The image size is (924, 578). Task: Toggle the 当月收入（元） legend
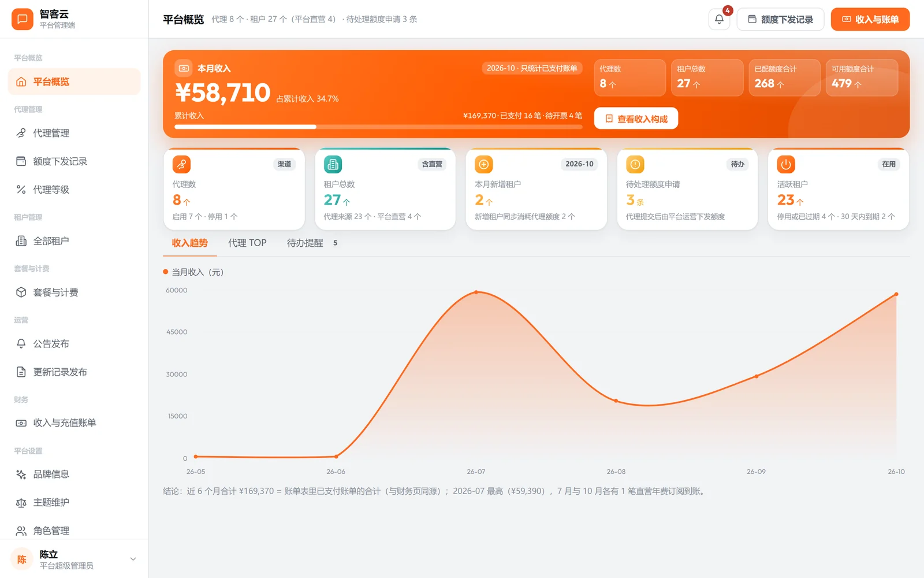(x=193, y=272)
